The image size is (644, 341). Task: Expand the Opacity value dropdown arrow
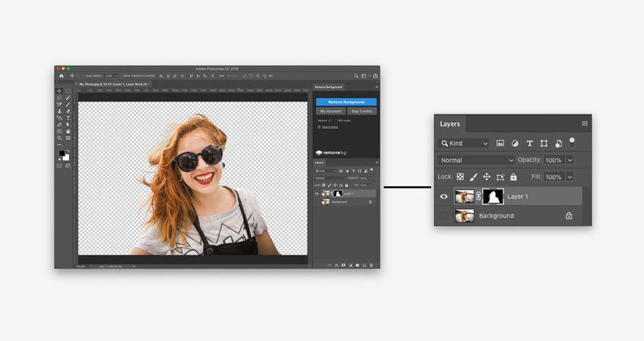tap(570, 160)
